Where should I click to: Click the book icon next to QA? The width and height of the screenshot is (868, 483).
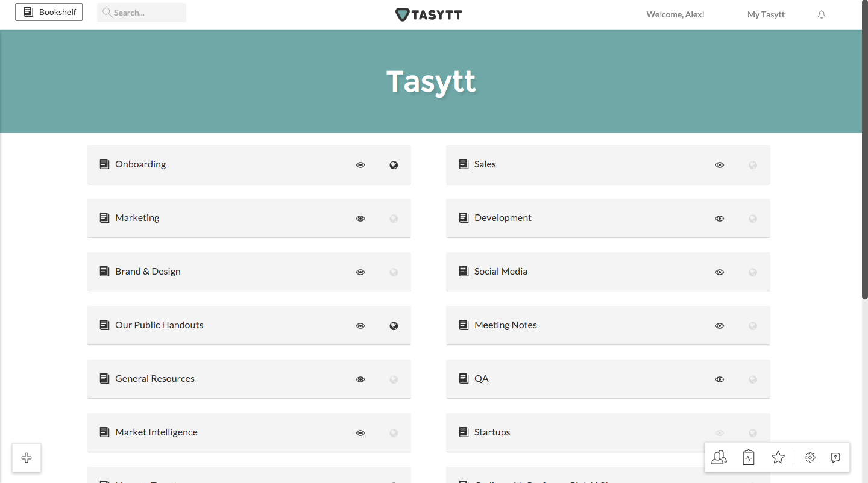point(464,378)
